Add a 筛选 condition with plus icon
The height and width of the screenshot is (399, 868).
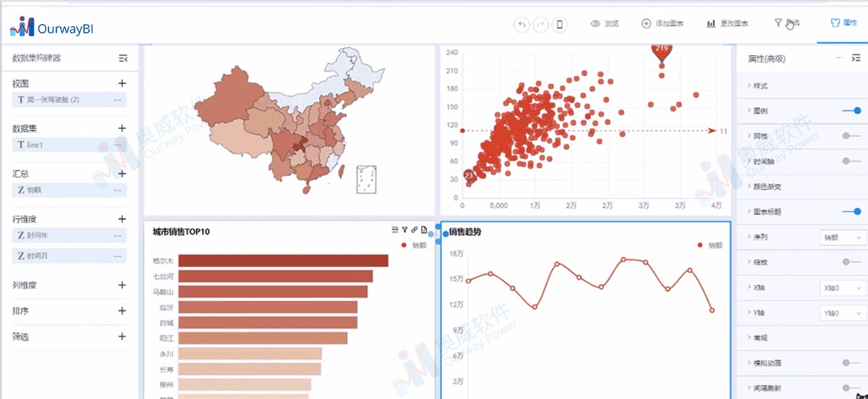click(122, 337)
